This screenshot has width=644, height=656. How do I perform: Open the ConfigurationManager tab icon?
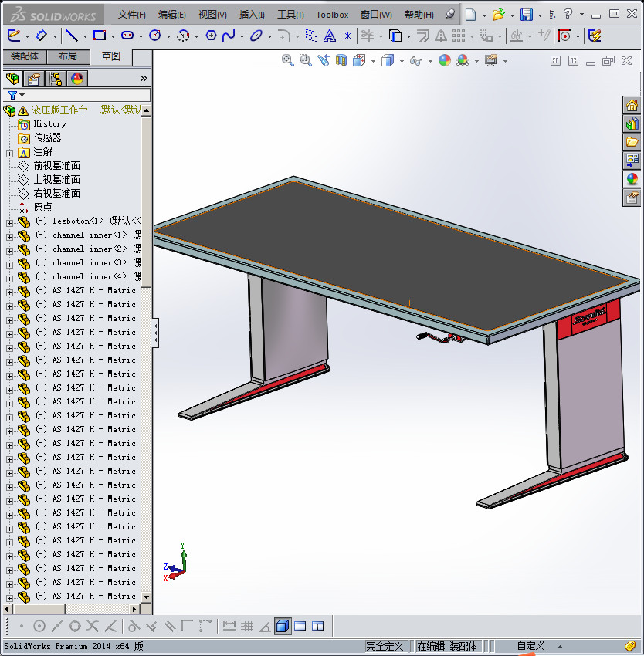pos(56,79)
